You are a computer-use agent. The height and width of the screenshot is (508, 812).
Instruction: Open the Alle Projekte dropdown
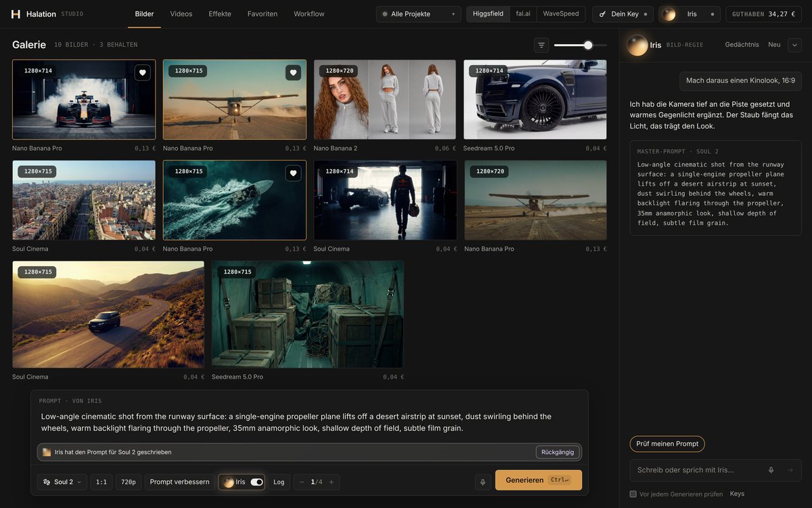418,14
